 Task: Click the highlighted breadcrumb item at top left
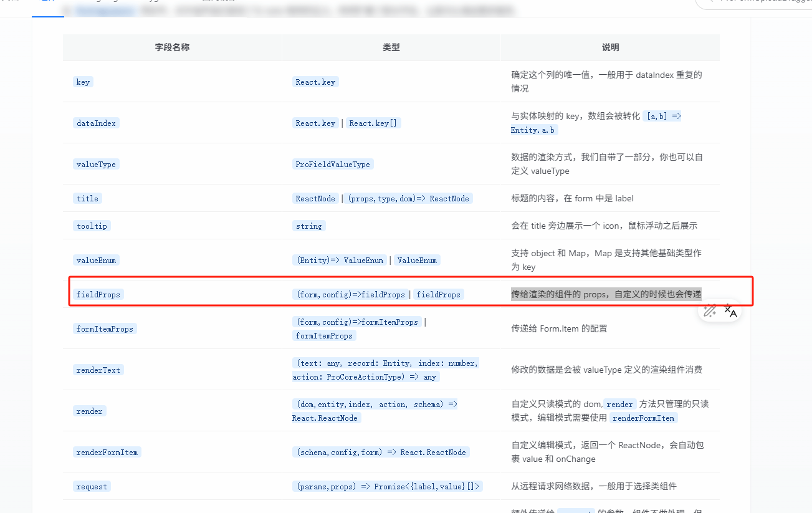coord(103,11)
